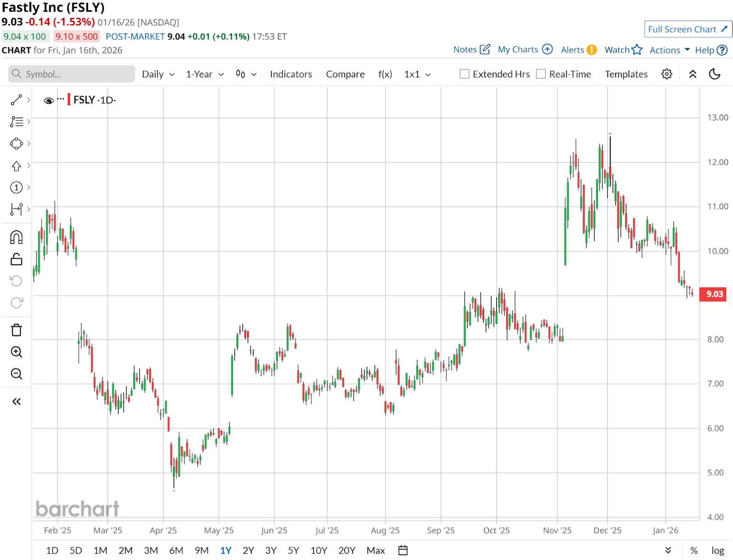Zoom in on the chart
Image resolution: width=733 pixels, height=560 pixels.
16,352
